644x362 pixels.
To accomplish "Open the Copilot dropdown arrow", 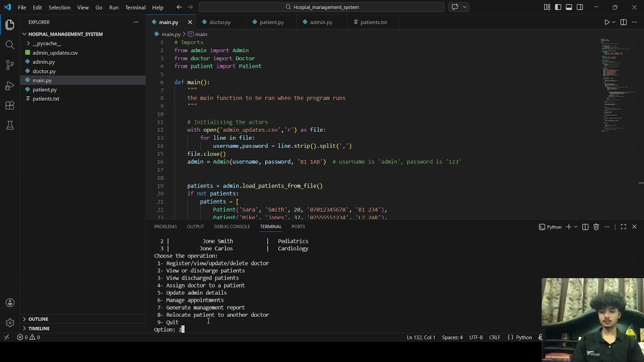I will [465, 7].
